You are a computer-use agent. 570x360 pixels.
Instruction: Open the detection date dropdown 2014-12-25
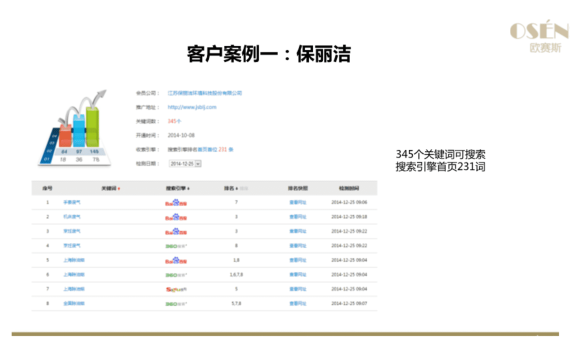pyautogui.click(x=185, y=164)
